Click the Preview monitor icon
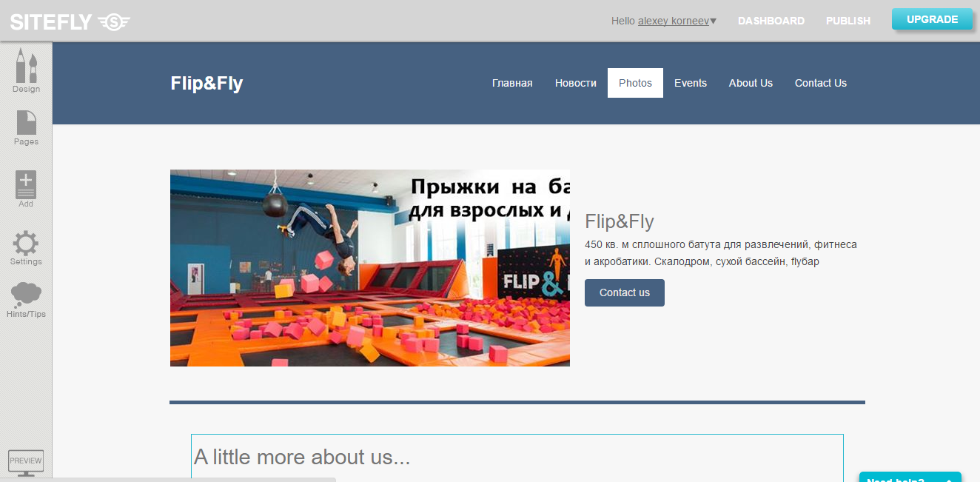This screenshot has height=482, width=980. tap(26, 463)
